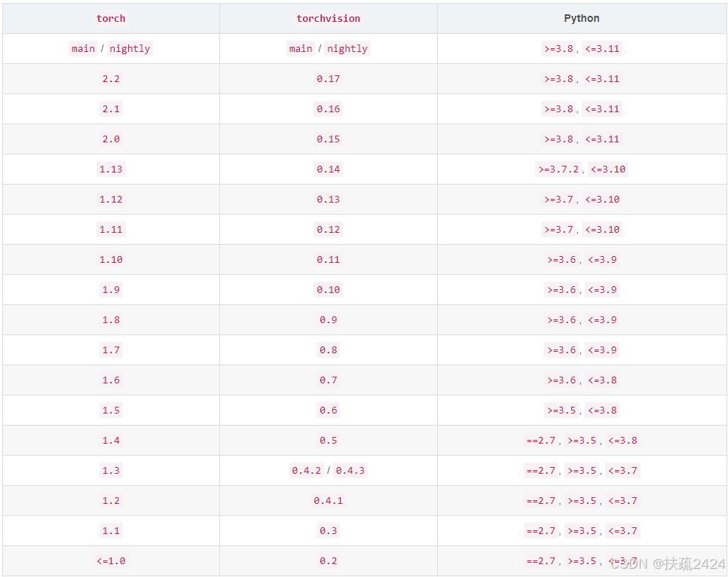The width and height of the screenshot is (728, 577).
Task: Select torchvision version '0.11'
Action: coord(329,260)
